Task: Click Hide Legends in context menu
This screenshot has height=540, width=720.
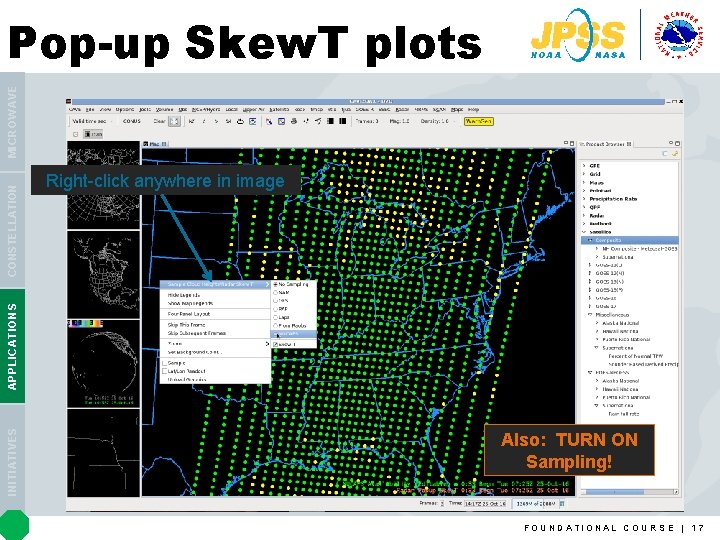Action: click(184, 295)
